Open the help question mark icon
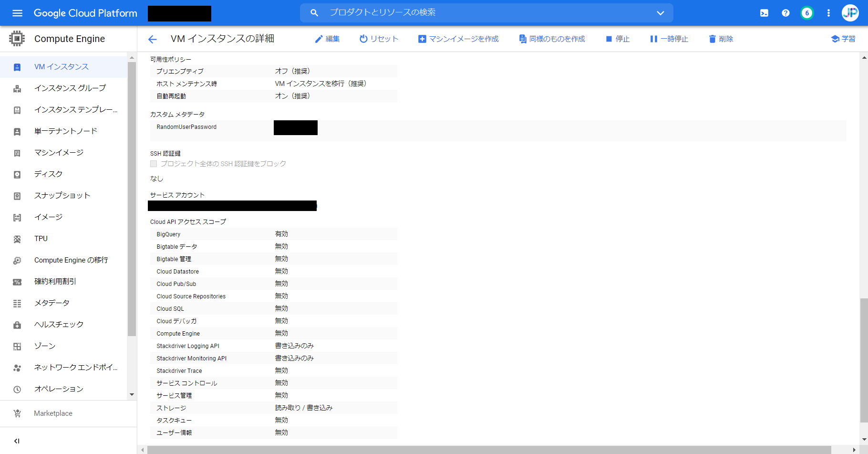The width and height of the screenshot is (868, 454). click(x=785, y=13)
